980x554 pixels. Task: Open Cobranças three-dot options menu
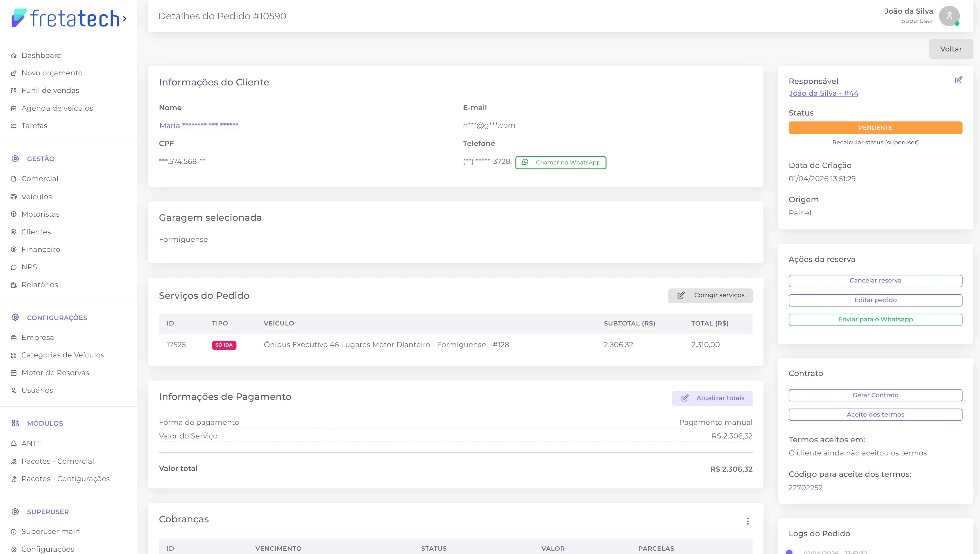pos(747,521)
